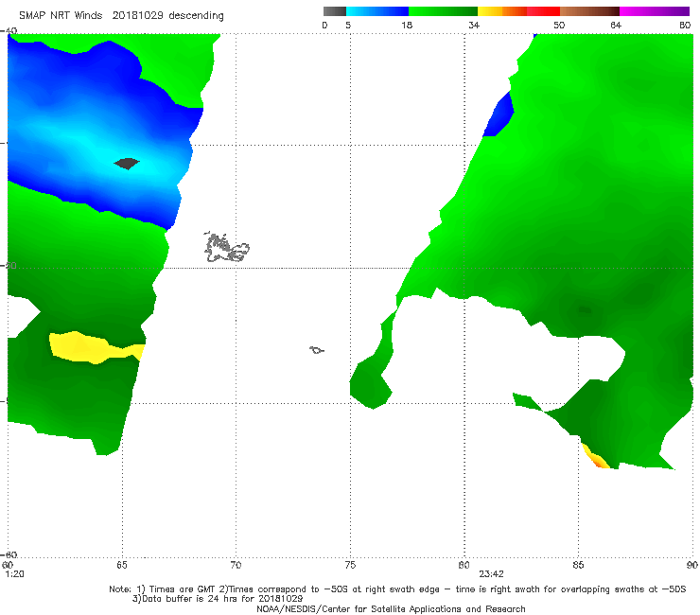Click the word "descending" in the title
The image size is (700, 615).
[197, 16]
